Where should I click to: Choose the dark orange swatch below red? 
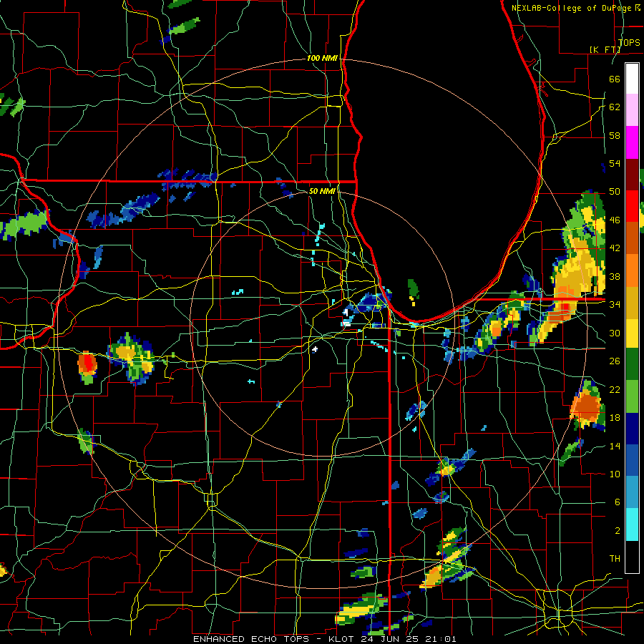point(632,238)
